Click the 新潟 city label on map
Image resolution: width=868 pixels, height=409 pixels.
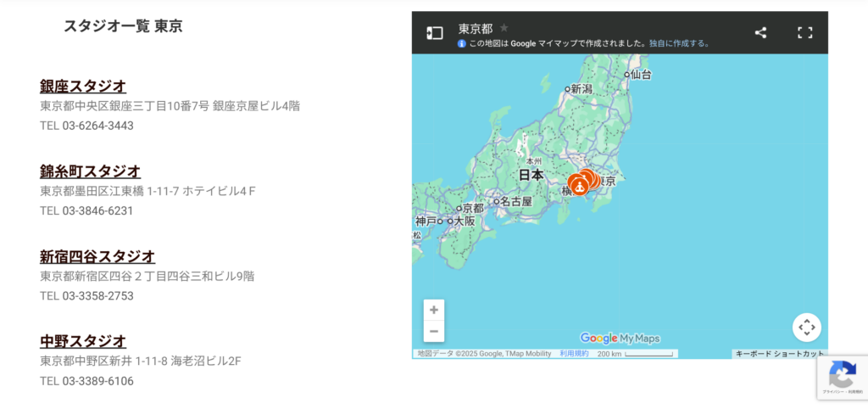click(581, 88)
